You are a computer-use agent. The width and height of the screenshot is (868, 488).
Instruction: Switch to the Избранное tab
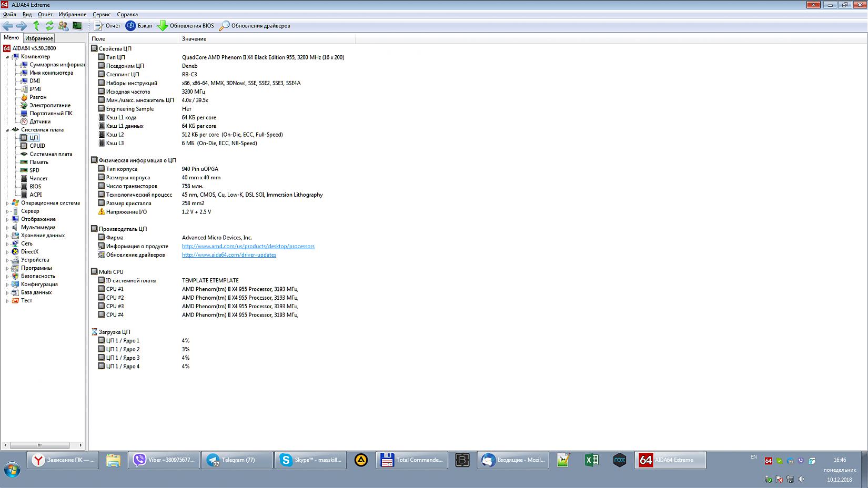tap(39, 38)
